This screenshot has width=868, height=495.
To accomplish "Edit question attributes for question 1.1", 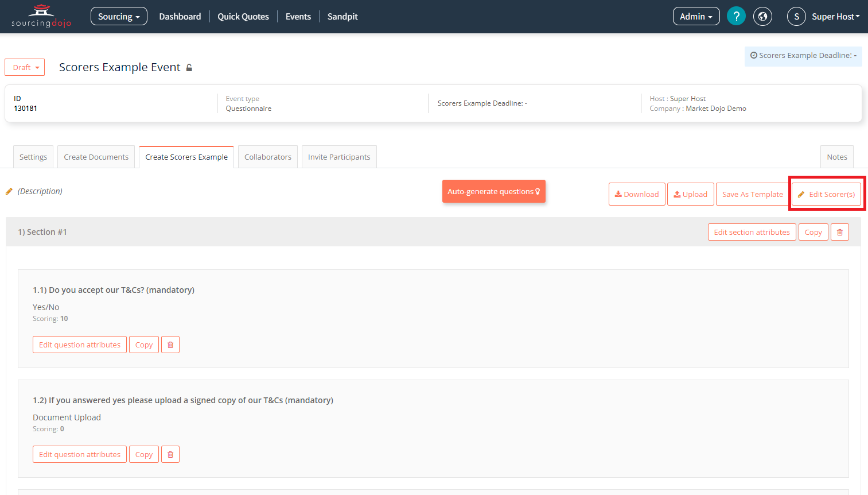I will 80,345.
